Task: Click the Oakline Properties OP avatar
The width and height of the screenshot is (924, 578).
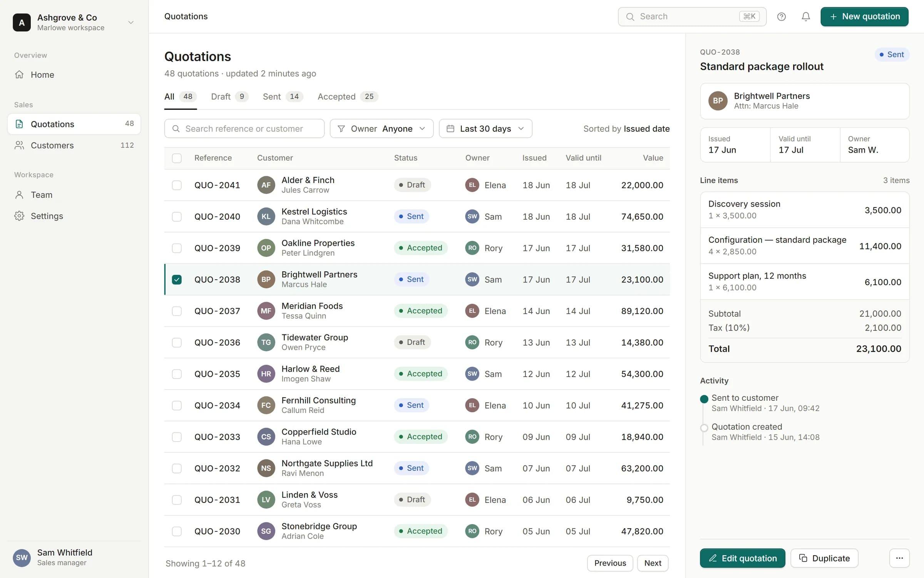Action: tap(266, 248)
